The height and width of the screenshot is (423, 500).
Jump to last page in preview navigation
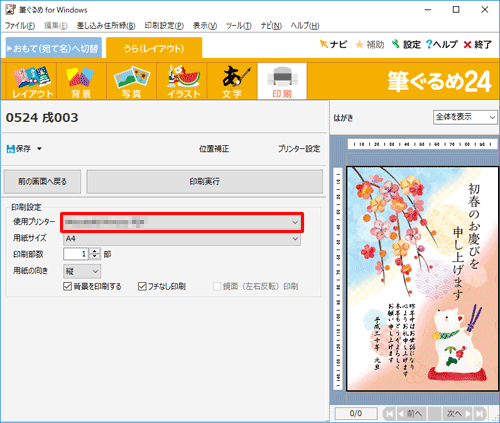480,414
